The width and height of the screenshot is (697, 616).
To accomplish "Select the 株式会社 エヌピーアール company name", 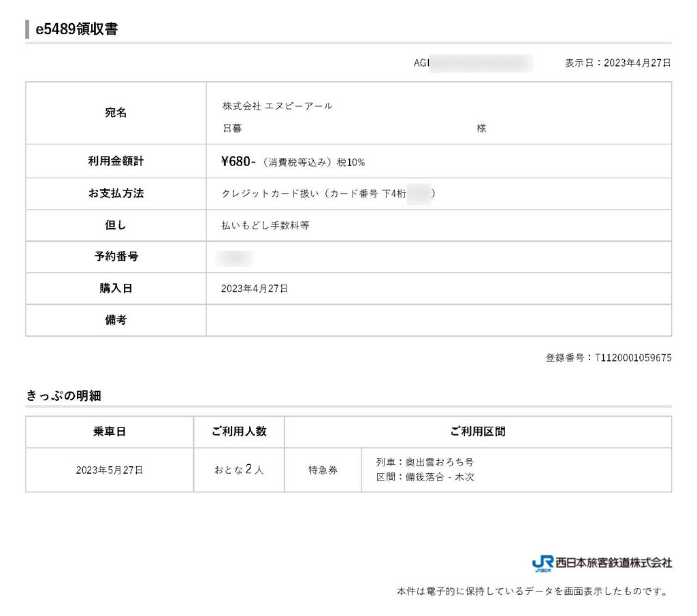I will point(277,106).
